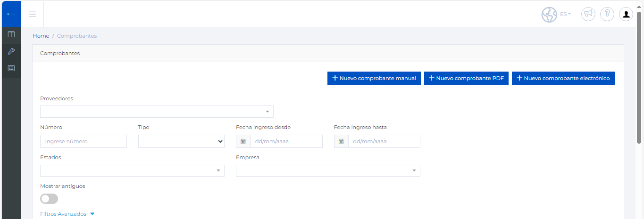Click Nuevo comprobante manual button
Screen dimensions: 644x219
pyautogui.click(x=374, y=78)
